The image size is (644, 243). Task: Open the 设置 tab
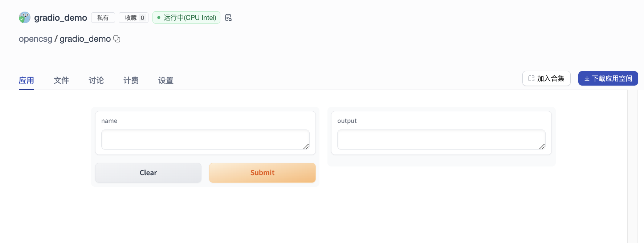coord(166,80)
